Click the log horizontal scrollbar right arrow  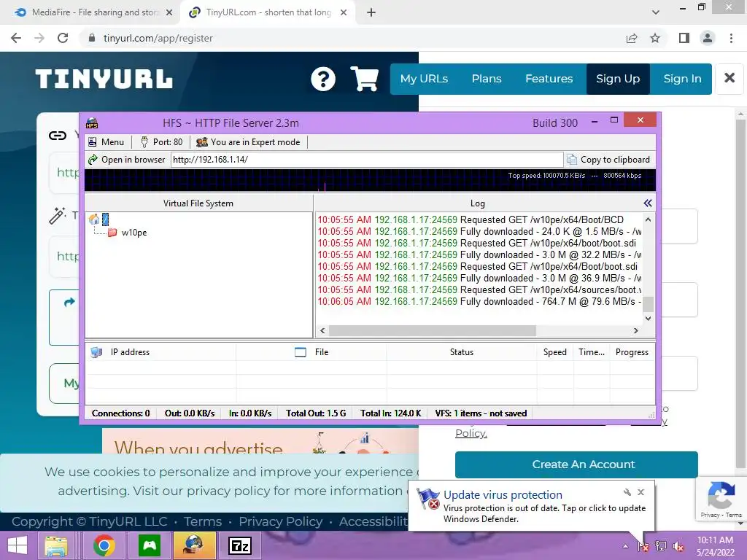(x=635, y=330)
